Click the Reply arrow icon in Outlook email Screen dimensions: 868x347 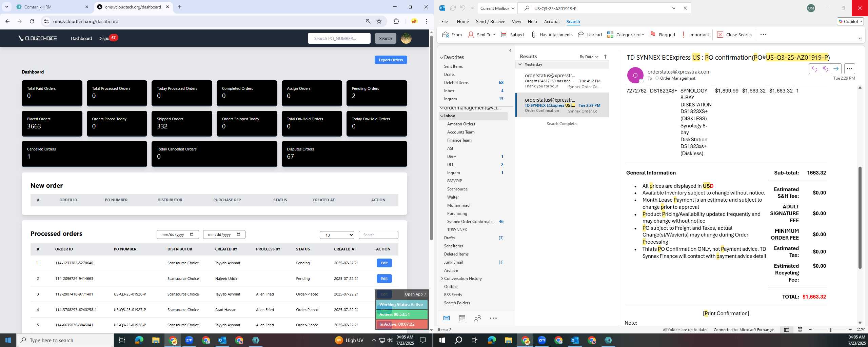click(x=814, y=69)
